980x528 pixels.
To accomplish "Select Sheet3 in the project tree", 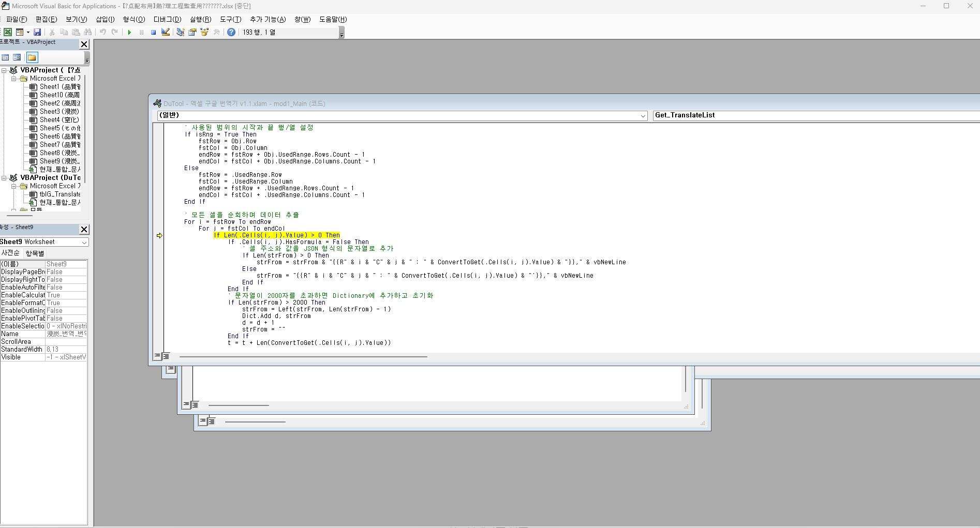I will (x=59, y=112).
